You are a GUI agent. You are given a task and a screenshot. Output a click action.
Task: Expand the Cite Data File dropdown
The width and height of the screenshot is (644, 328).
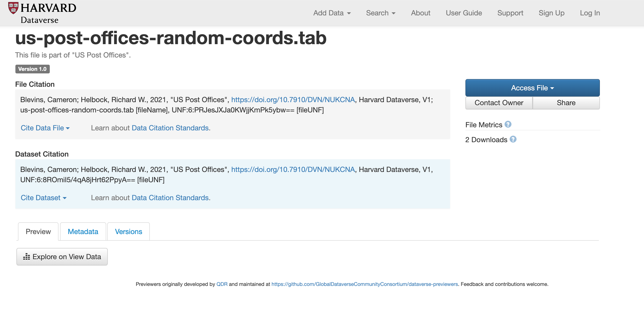pos(45,128)
